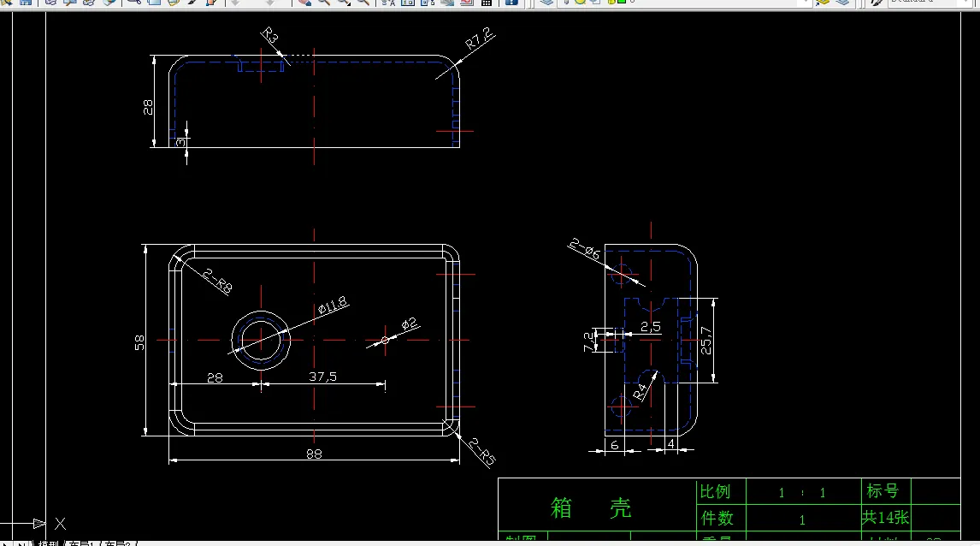Select the Zoom Window magnifier with flyout
The height and width of the screenshot is (546, 980).
coord(344,3)
